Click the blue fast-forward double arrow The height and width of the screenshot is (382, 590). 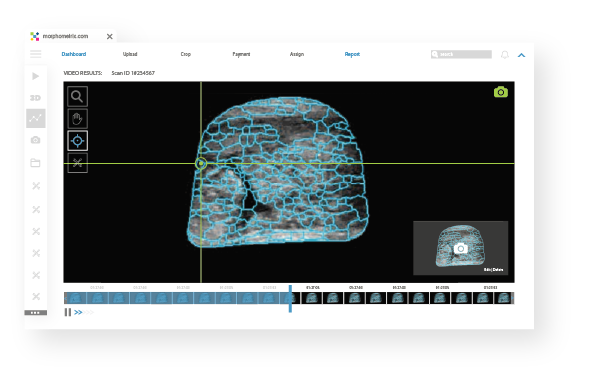point(78,312)
